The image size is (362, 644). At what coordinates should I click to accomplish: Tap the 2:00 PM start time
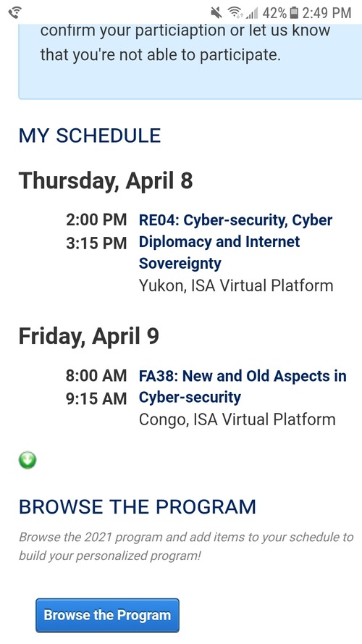[96, 219]
